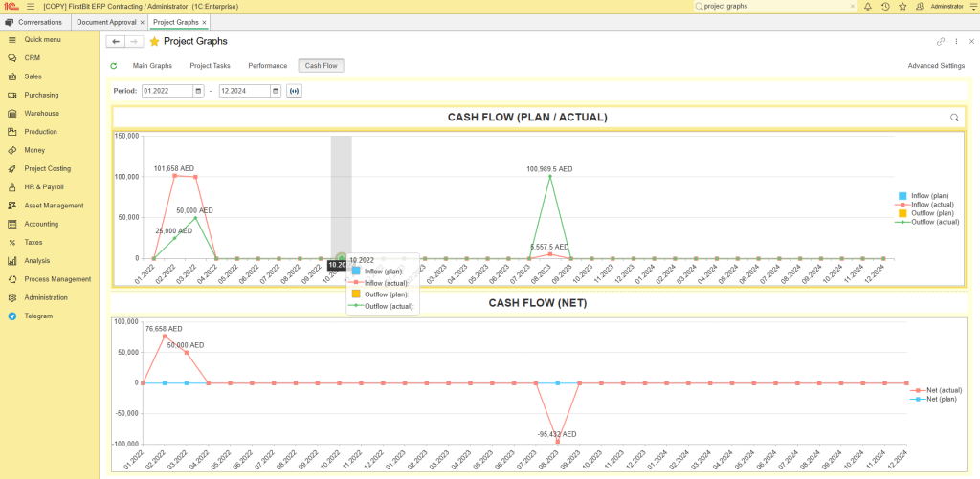The height and width of the screenshot is (479, 980).
Task: Open the history clock icon
Action: (885, 6)
